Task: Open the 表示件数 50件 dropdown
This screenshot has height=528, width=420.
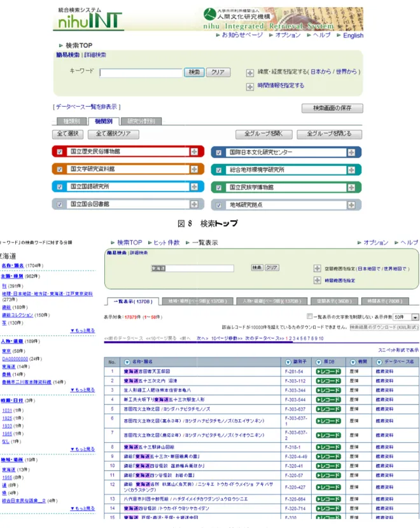Action: click(406, 317)
